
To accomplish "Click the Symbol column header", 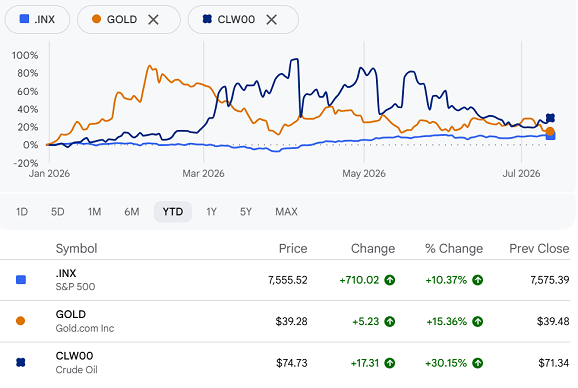I will (x=76, y=249).
